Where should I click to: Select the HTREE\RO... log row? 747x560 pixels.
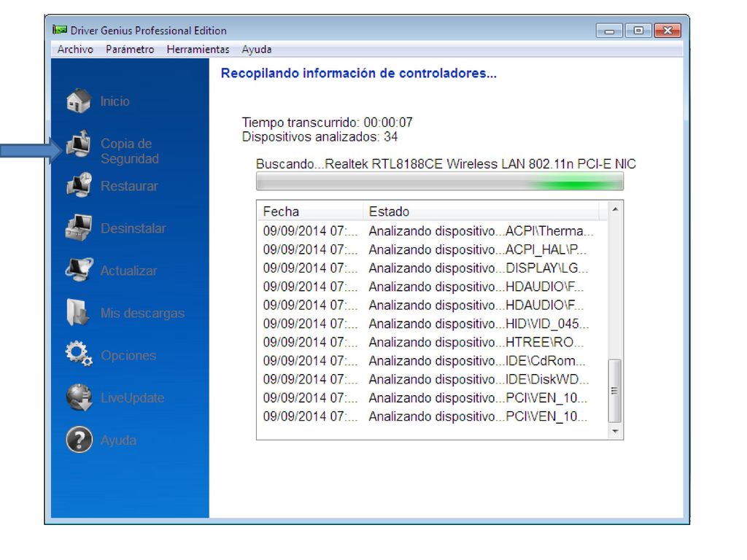tap(432, 343)
